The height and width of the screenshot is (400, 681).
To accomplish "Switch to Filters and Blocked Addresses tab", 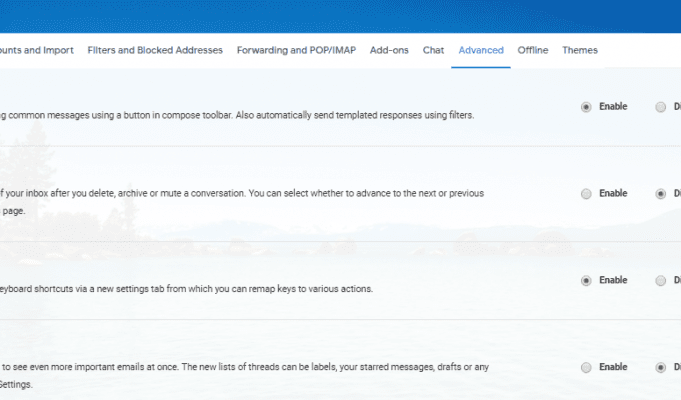I will pos(155,50).
